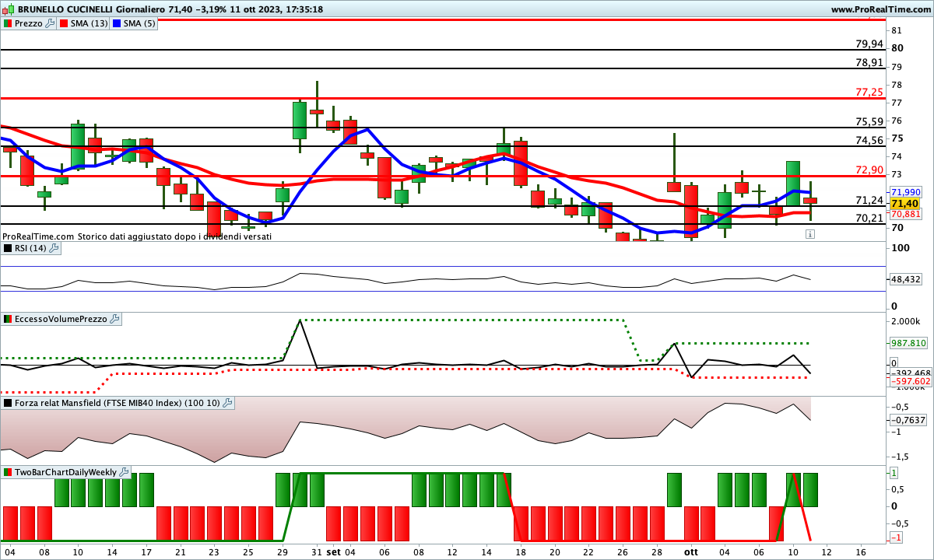Select the RSI (14) panel label

tap(31, 249)
